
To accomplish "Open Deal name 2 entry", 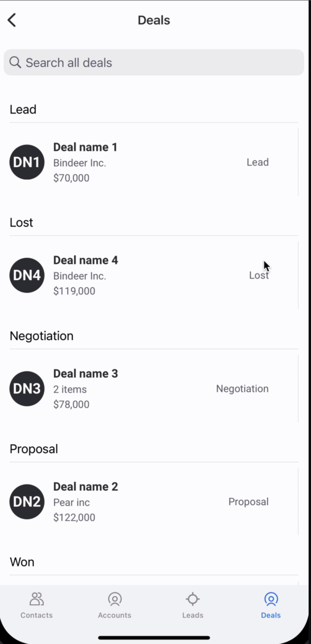I will point(85,487).
